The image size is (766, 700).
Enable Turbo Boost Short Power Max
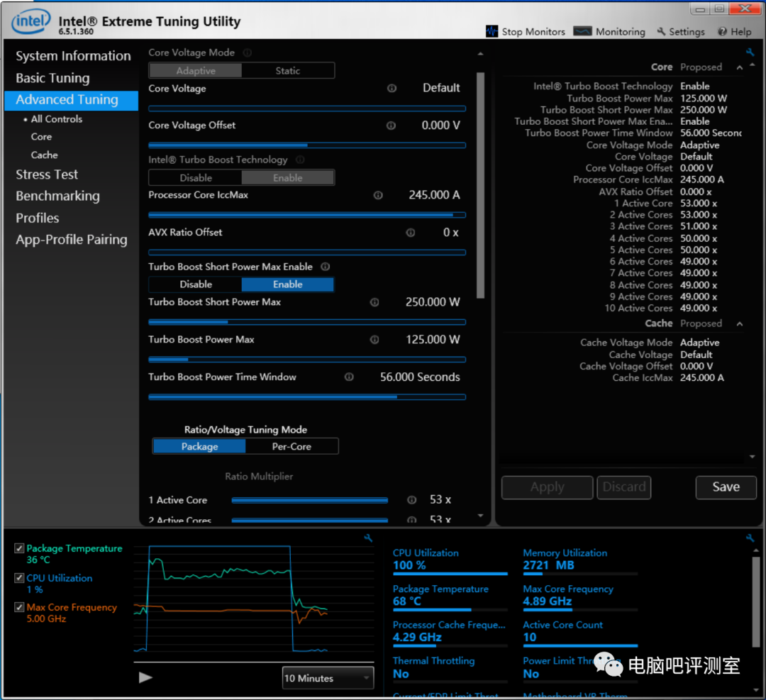(288, 284)
